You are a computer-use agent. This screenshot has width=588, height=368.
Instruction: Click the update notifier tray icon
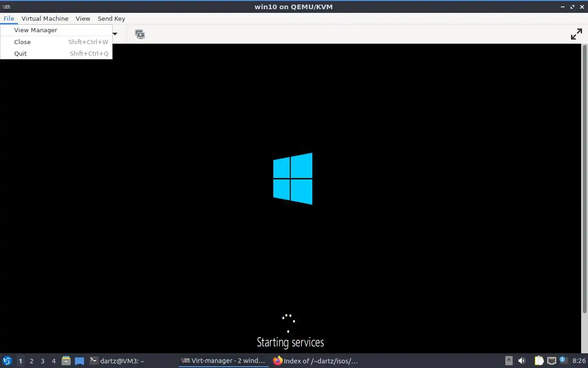pyautogui.click(x=563, y=360)
